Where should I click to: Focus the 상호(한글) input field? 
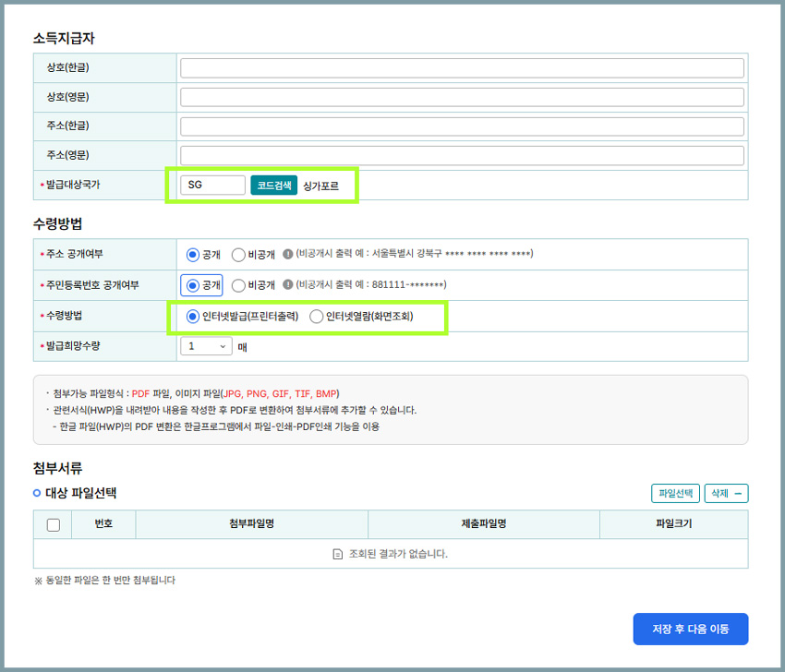click(462, 68)
